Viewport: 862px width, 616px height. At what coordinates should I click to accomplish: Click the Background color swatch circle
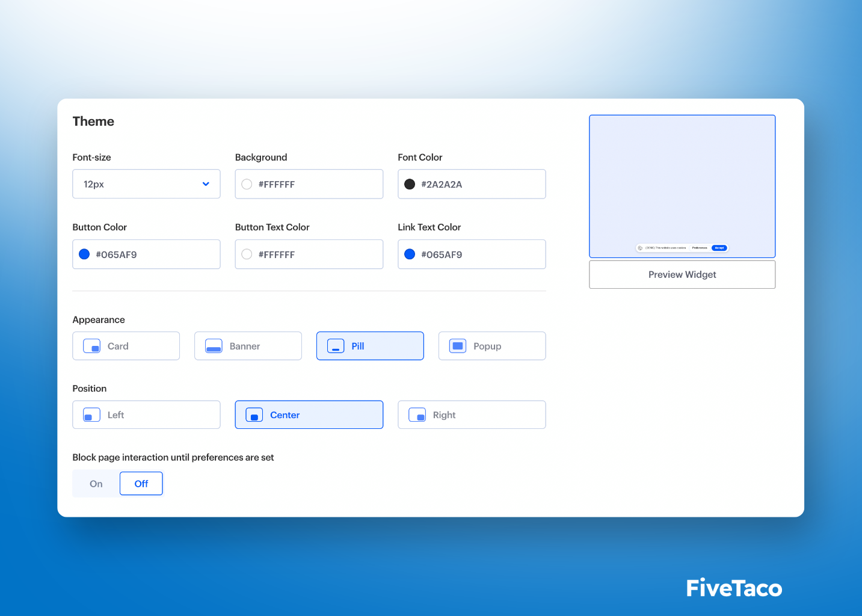pos(247,184)
